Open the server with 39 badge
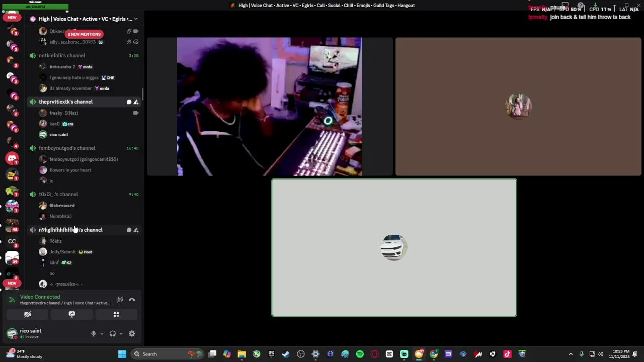Screen dimensions: 644x362 tap(12, 258)
